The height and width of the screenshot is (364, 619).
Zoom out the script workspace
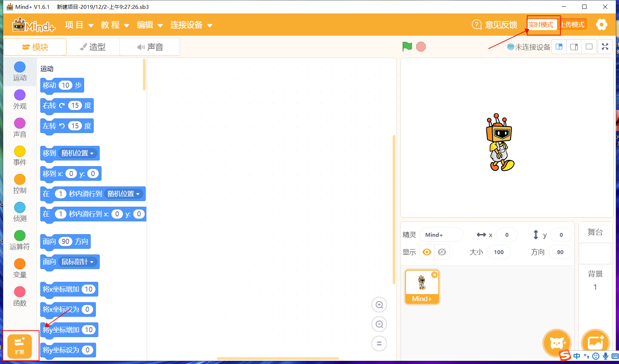coord(379,324)
